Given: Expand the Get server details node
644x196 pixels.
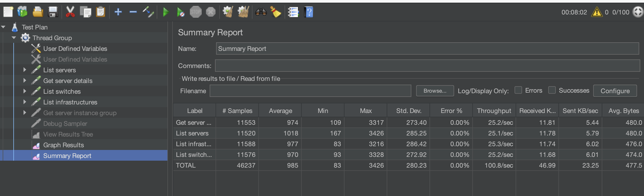Looking at the screenshot, I should click(25, 81).
